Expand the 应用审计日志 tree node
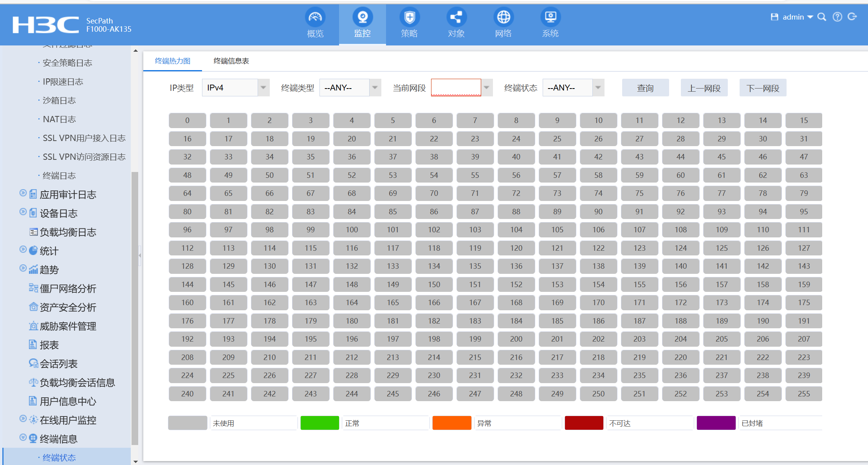 [23, 193]
